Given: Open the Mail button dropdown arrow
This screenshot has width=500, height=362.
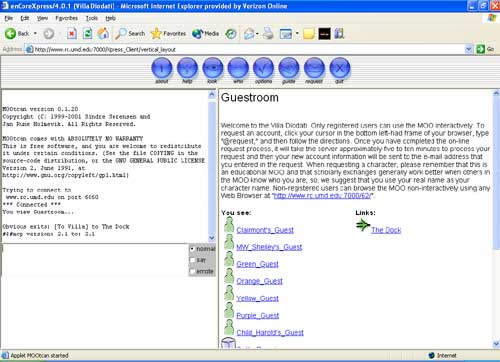Looking at the screenshot, I should click(257, 34).
